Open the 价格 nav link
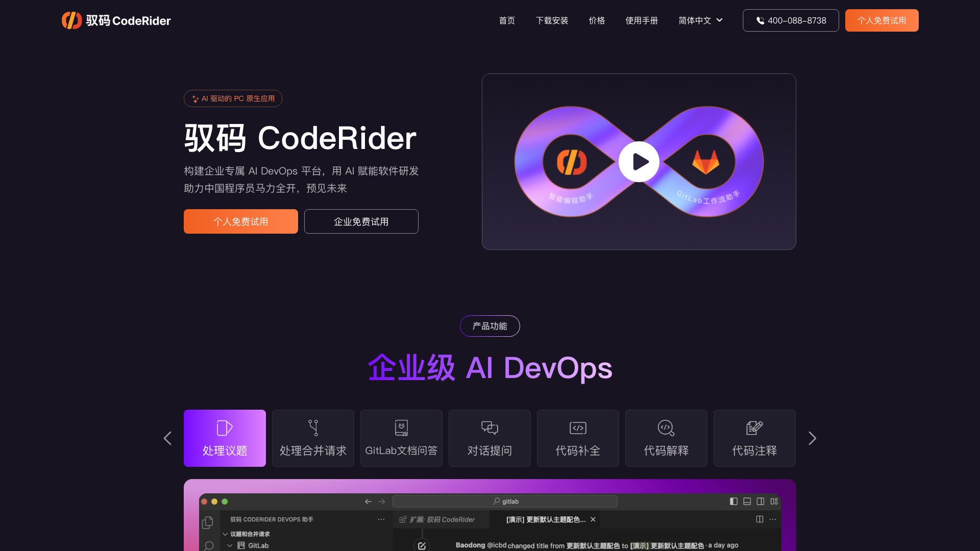The height and width of the screenshot is (551, 980). point(597,20)
